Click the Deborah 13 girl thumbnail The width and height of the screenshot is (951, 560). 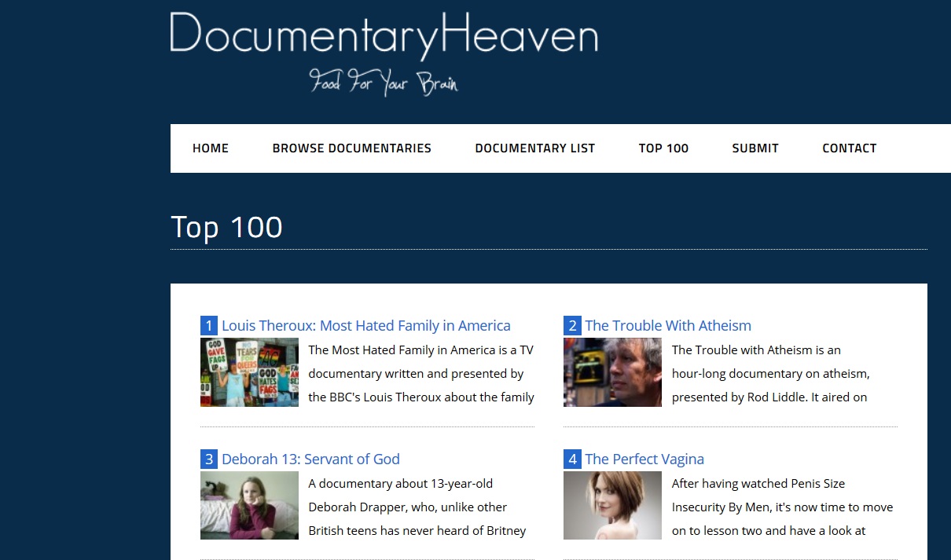click(249, 506)
